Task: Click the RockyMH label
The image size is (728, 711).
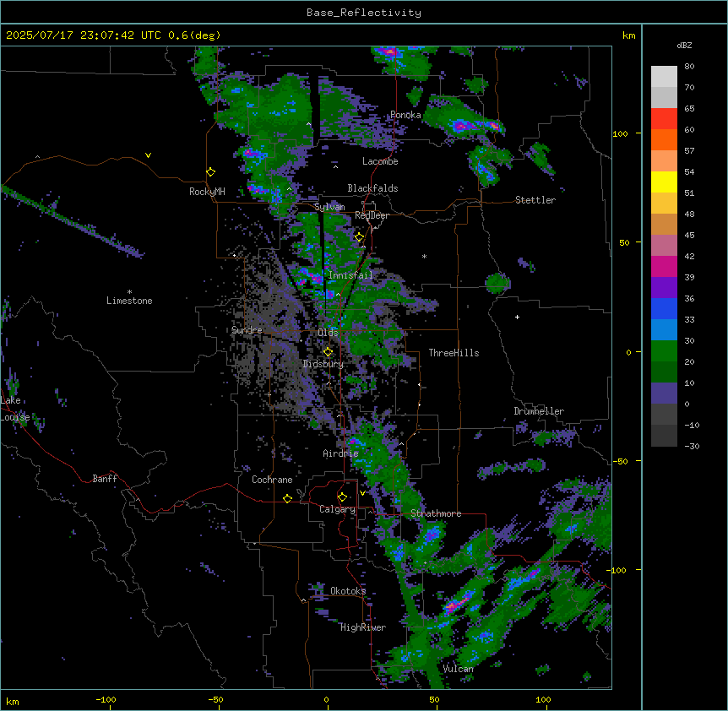Action: [x=207, y=192]
